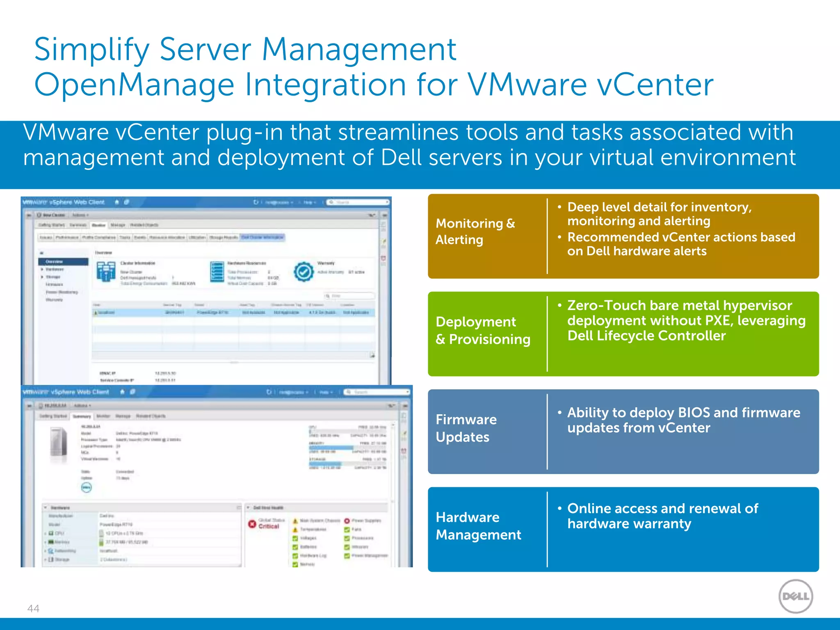Viewport: 840px width, 630px height.
Task: Open Help dropdown in lower vSphere header
Action: (x=326, y=392)
